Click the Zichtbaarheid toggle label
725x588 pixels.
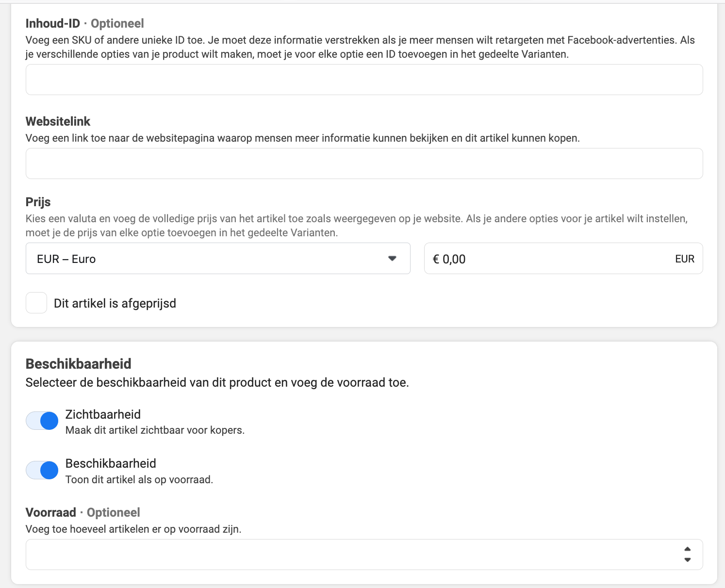pos(103,414)
